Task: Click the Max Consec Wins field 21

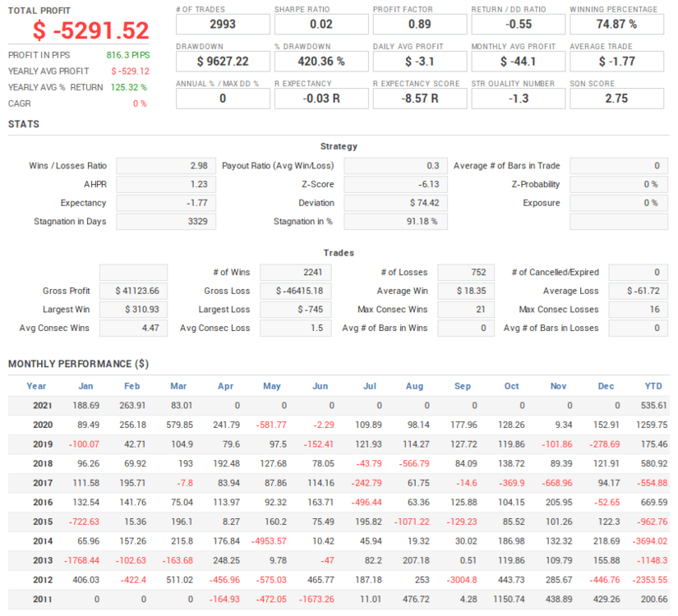Action: point(466,310)
